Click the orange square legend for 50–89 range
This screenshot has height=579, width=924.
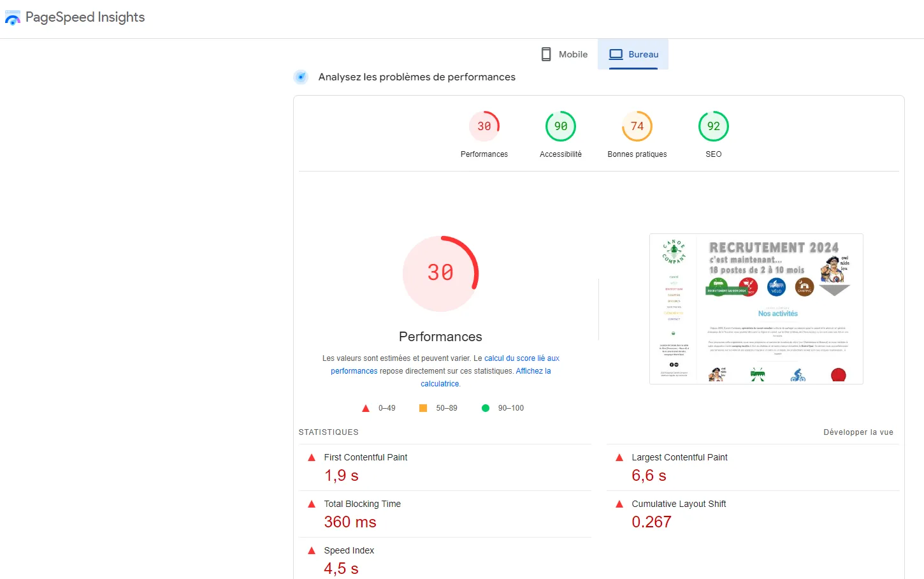pyautogui.click(x=422, y=407)
